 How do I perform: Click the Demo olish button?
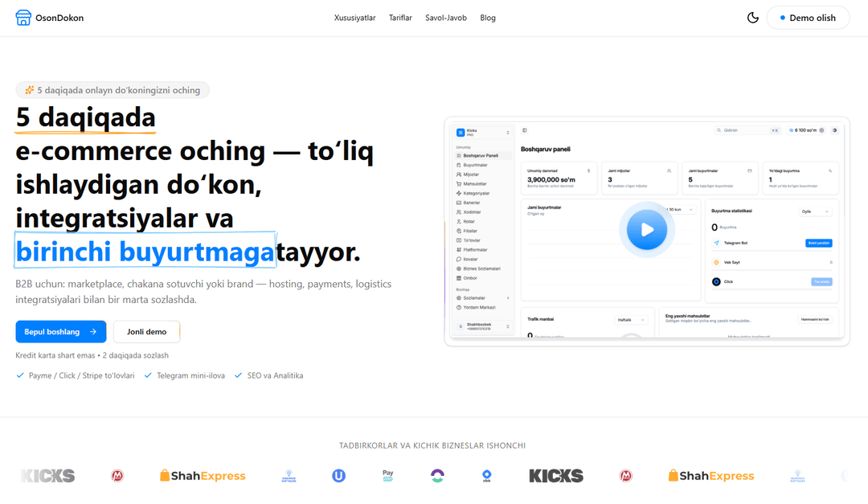(808, 18)
